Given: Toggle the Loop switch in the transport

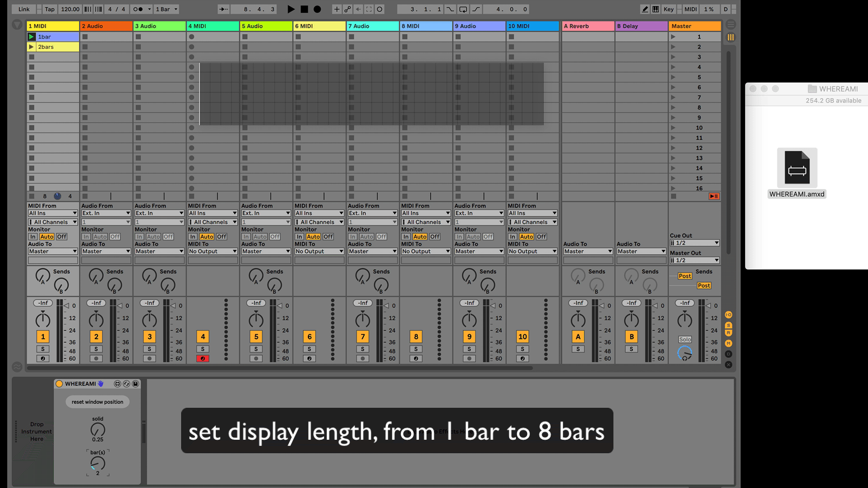Looking at the screenshot, I should [463, 9].
